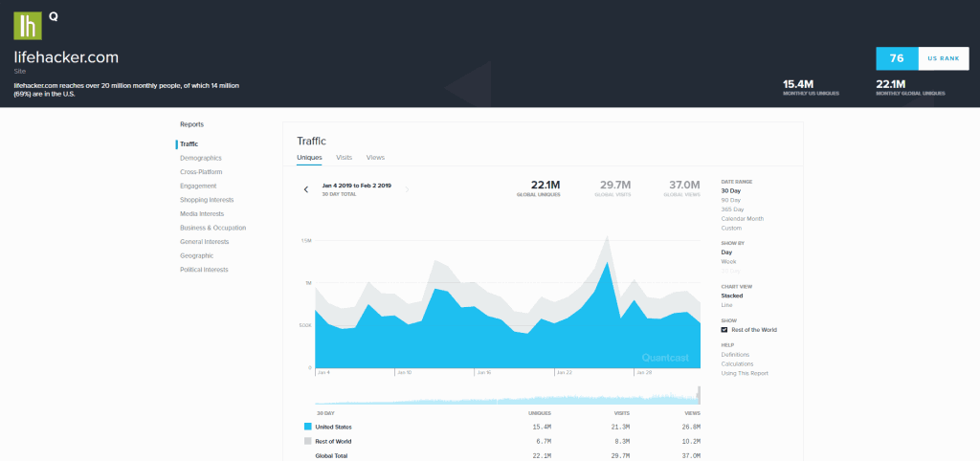Image resolution: width=980 pixels, height=461 pixels.
Task: Click the 'Jan 4 2019 to Feb 2 2019' date text
Action: pyautogui.click(x=356, y=186)
